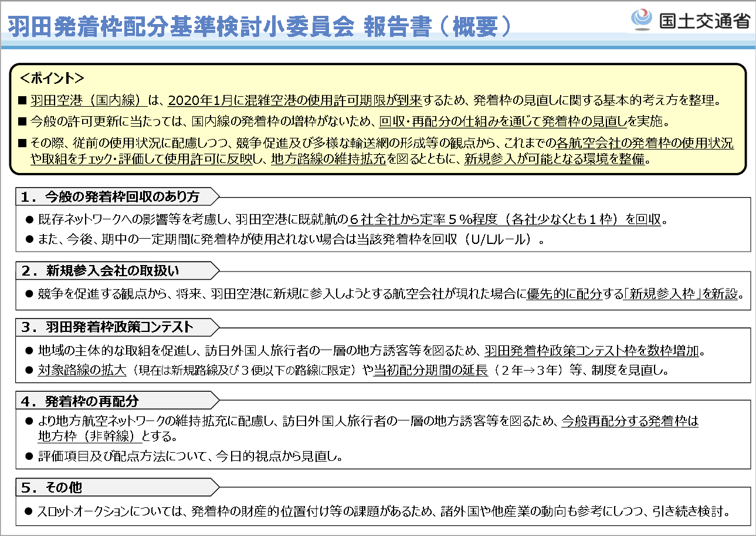Click underlined text 対象路線の拡大

[82, 370]
